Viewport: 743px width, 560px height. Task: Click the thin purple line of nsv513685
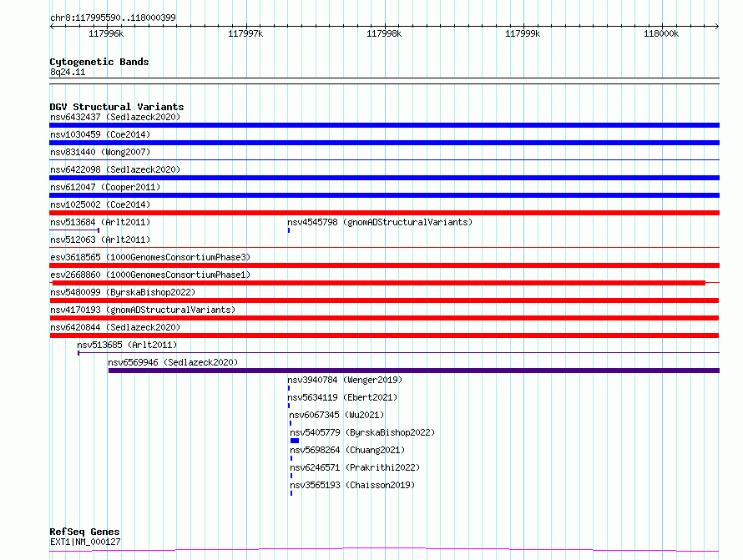pos(398,353)
